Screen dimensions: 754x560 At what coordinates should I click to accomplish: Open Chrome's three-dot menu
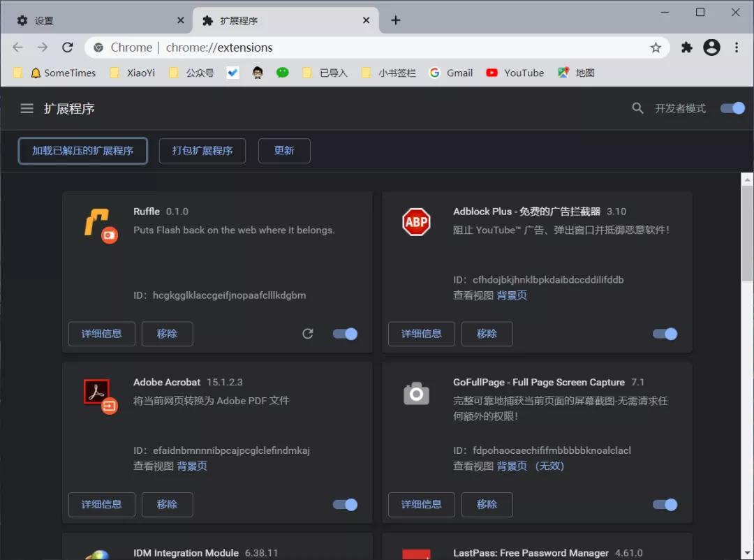[x=737, y=47]
